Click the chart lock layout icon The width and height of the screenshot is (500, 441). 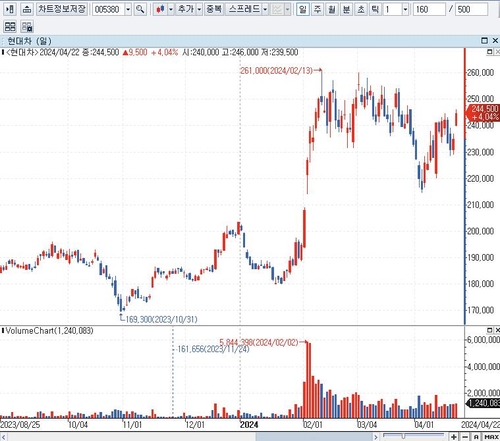coord(27,27)
